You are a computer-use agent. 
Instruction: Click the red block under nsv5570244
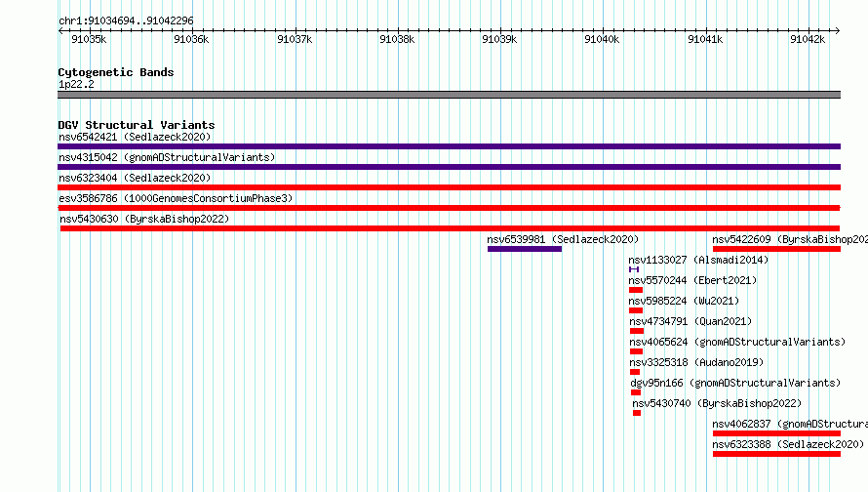point(636,290)
